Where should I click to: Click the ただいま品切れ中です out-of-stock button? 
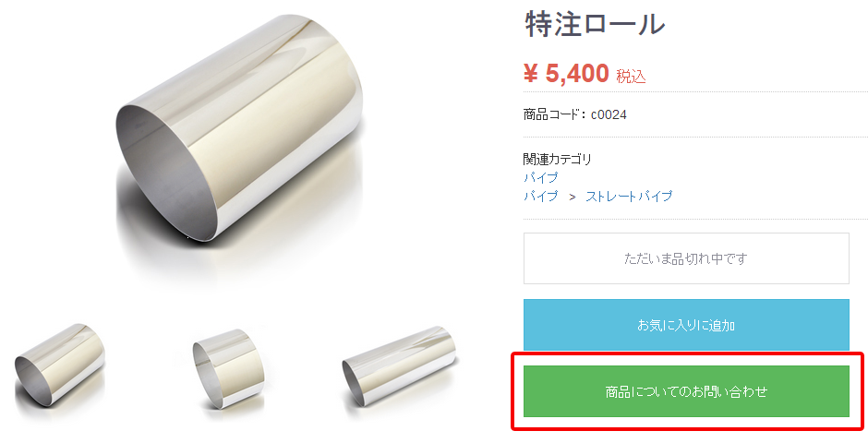[x=686, y=258]
